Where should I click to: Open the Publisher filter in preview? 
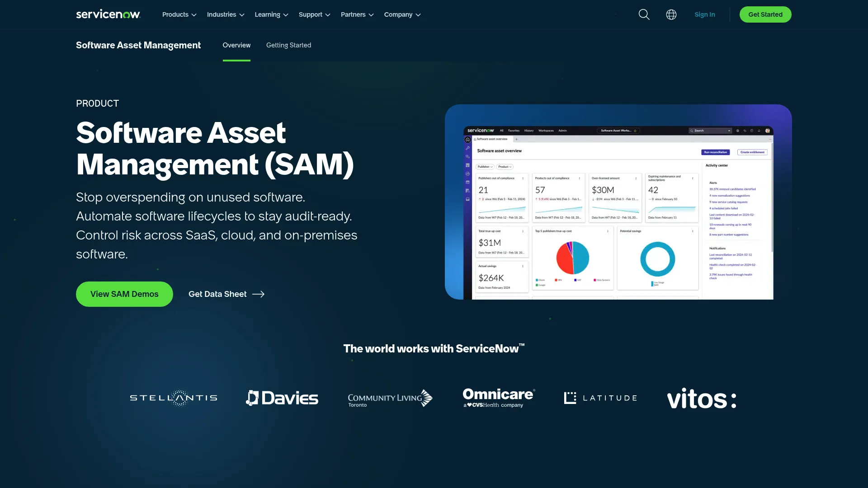point(485,167)
